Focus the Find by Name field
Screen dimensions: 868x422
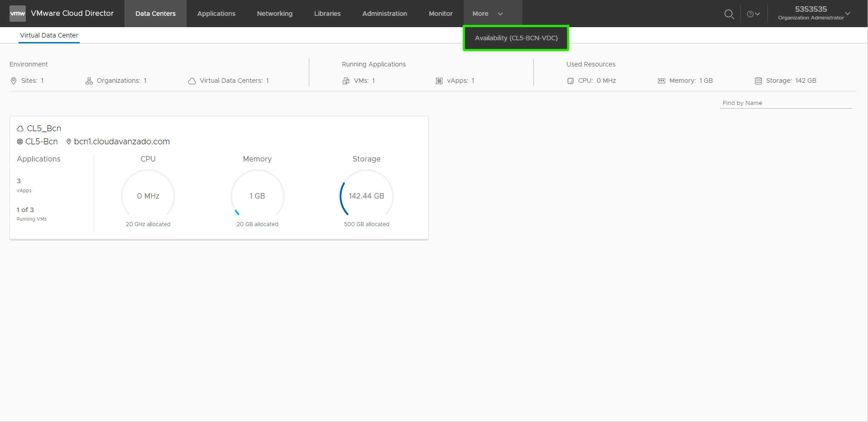(x=786, y=103)
